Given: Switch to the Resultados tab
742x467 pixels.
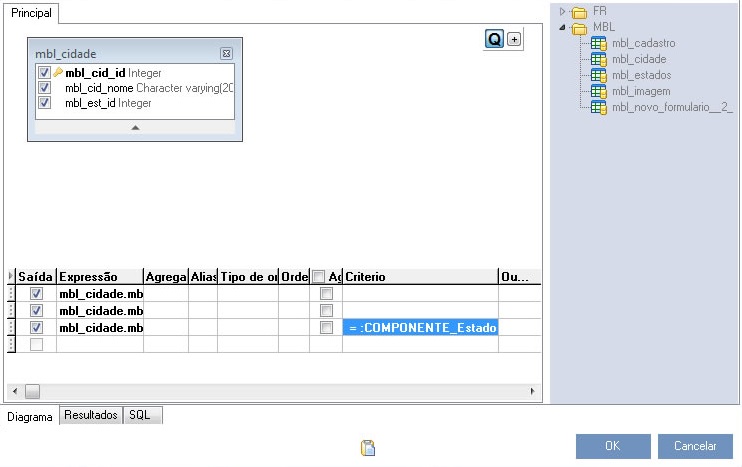Looking at the screenshot, I should [x=91, y=415].
